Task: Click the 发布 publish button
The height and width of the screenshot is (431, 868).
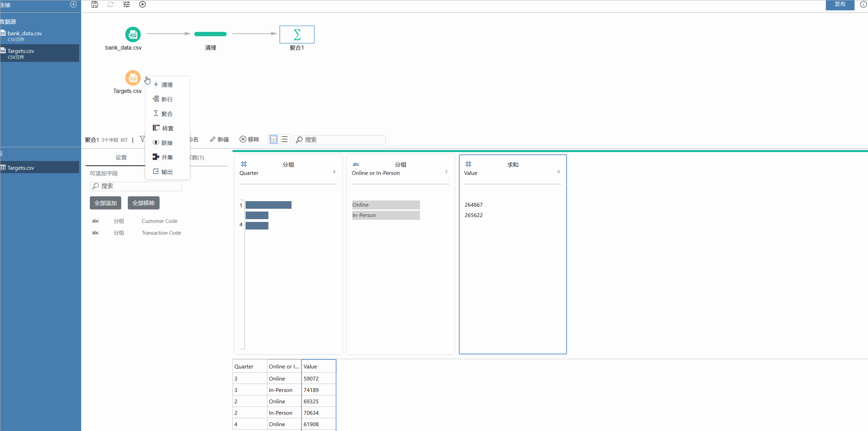Action: (x=840, y=5)
